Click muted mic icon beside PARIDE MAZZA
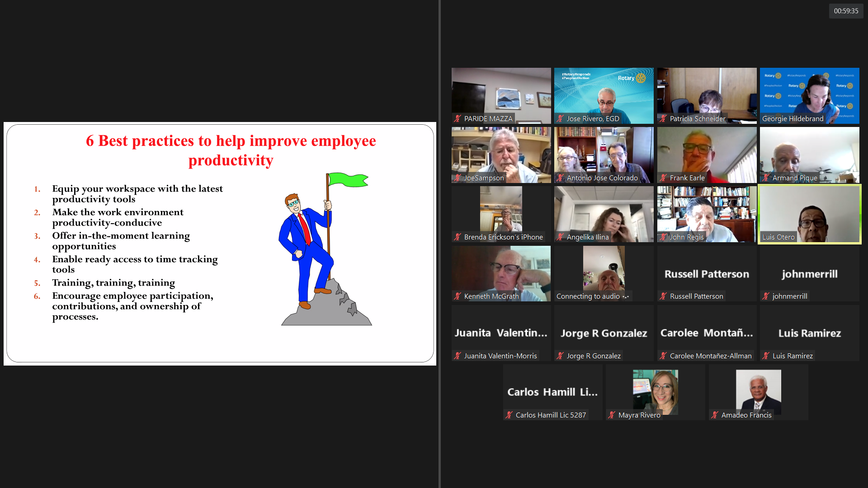 458,119
